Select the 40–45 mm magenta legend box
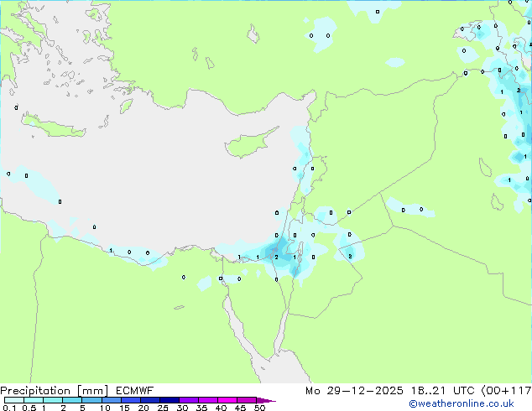 pyautogui.click(x=227, y=400)
